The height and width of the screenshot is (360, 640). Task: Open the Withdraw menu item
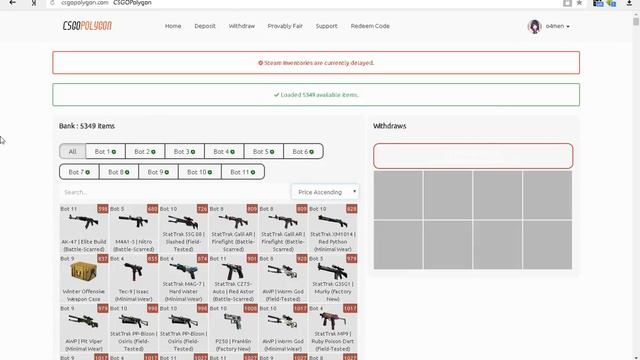click(242, 26)
